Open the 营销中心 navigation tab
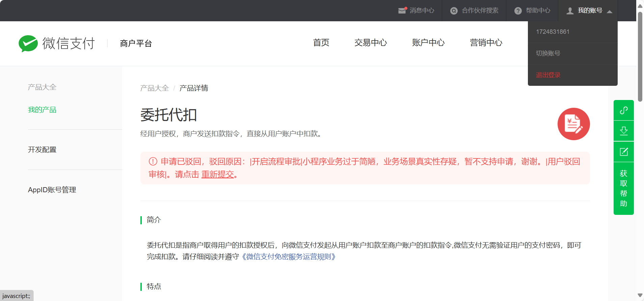 [486, 43]
